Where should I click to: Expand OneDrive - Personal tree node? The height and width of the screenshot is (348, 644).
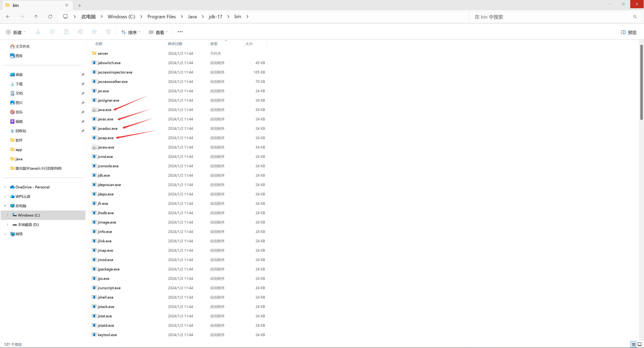pyautogui.click(x=5, y=187)
